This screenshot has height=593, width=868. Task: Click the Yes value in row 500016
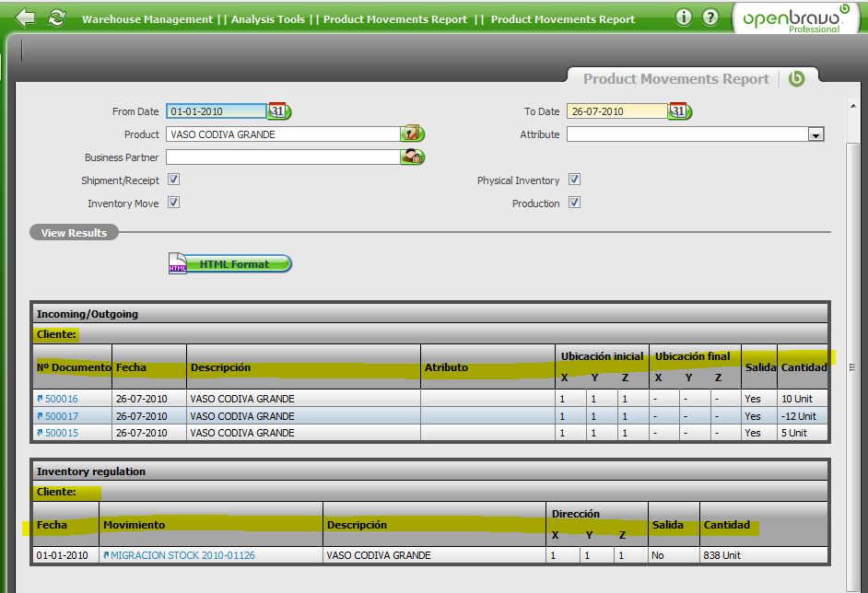(x=753, y=399)
